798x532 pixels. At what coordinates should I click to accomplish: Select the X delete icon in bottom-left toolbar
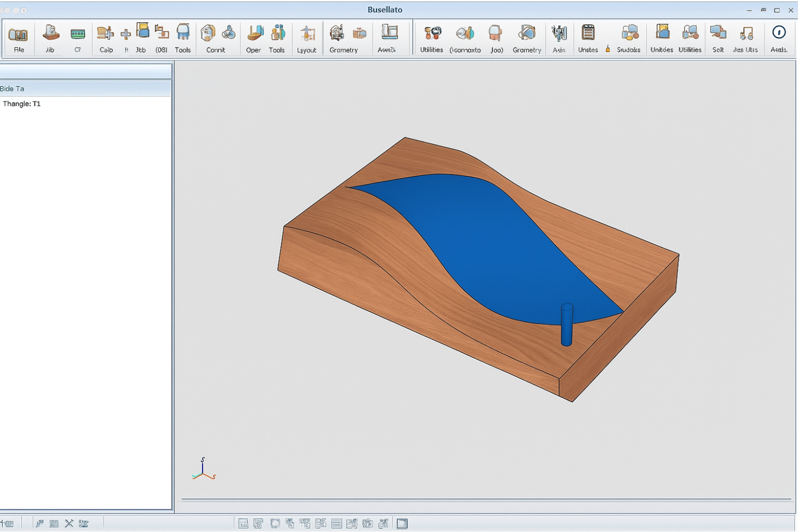click(x=69, y=523)
